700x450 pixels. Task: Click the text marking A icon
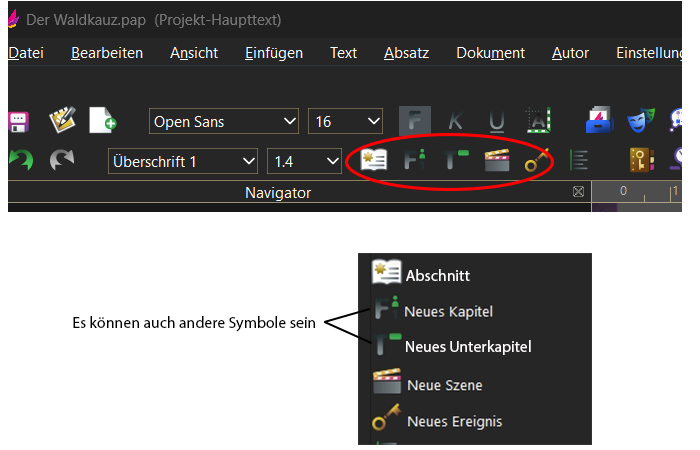(x=539, y=120)
